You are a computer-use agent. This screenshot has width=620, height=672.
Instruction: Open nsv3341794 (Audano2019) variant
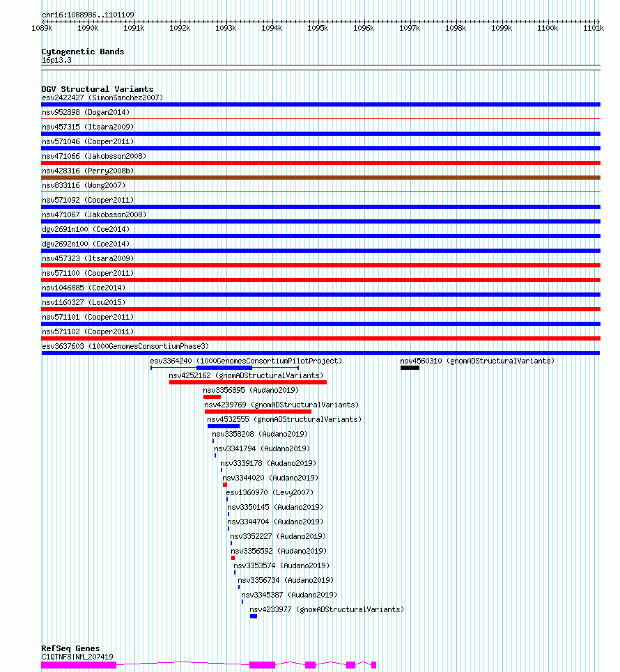[x=262, y=448]
